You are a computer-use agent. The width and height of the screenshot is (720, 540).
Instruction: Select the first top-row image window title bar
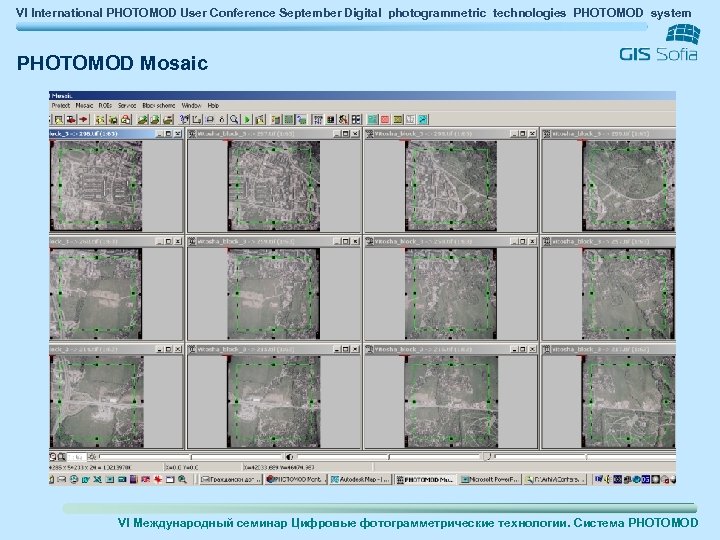pos(116,134)
